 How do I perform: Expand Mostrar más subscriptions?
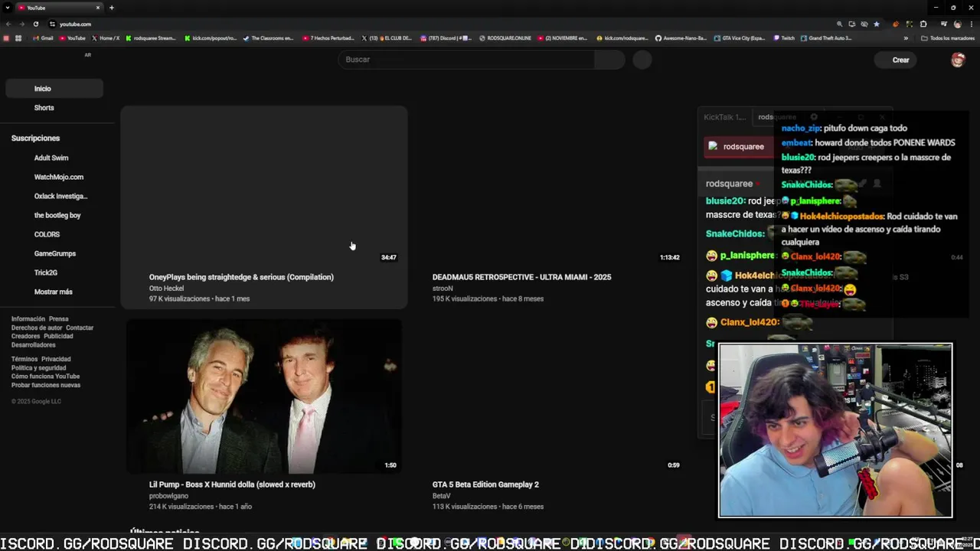[x=54, y=292]
